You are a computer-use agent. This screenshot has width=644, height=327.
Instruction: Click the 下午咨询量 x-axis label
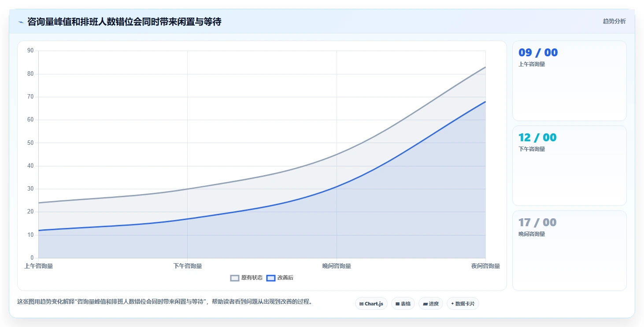[188, 266]
